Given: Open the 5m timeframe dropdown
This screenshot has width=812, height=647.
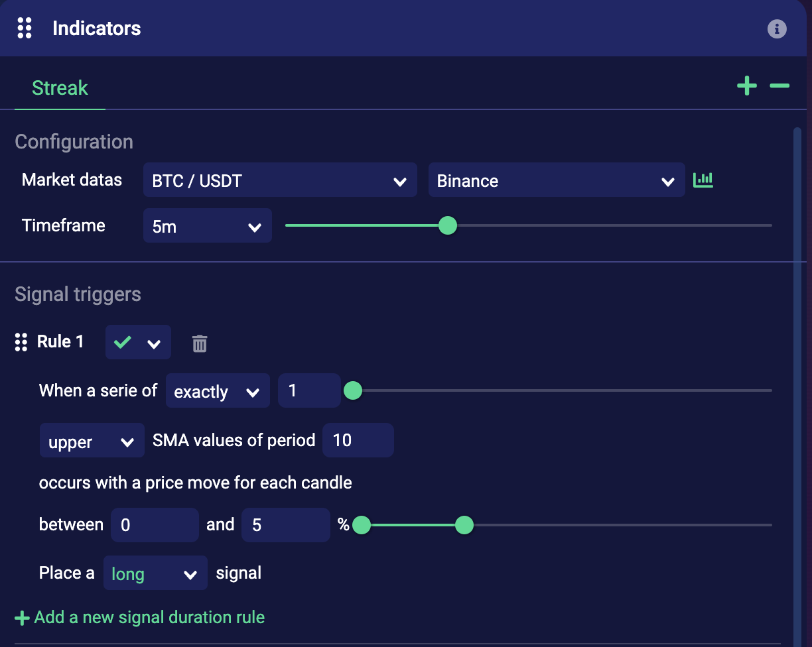Looking at the screenshot, I should click(207, 226).
